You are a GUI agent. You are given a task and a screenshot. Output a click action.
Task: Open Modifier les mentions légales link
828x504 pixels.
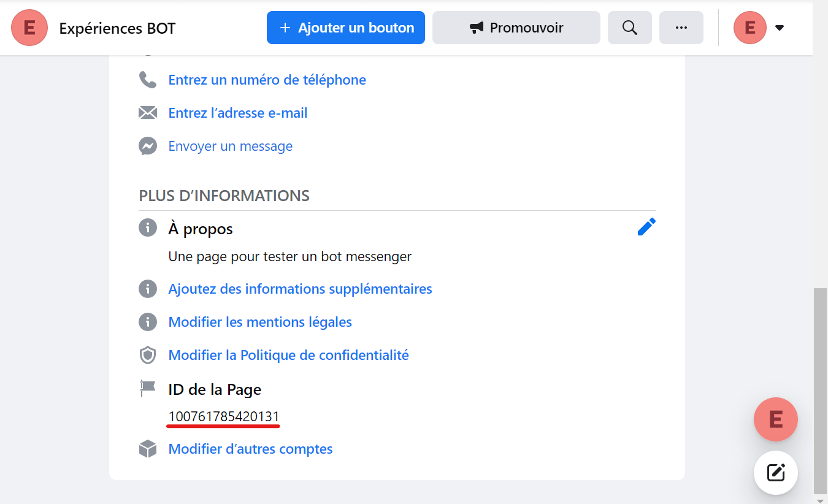pyautogui.click(x=260, y=322)
